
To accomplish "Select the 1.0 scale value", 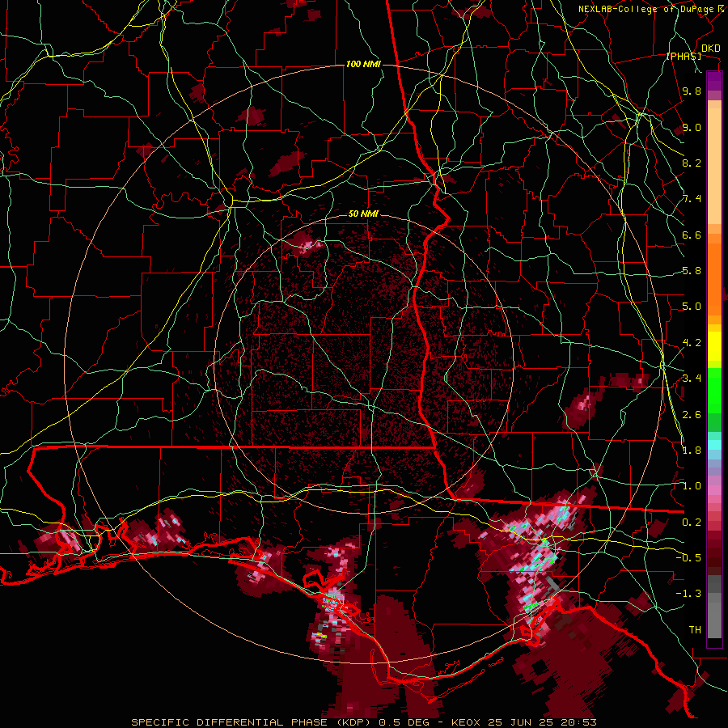I will (692, 487).
